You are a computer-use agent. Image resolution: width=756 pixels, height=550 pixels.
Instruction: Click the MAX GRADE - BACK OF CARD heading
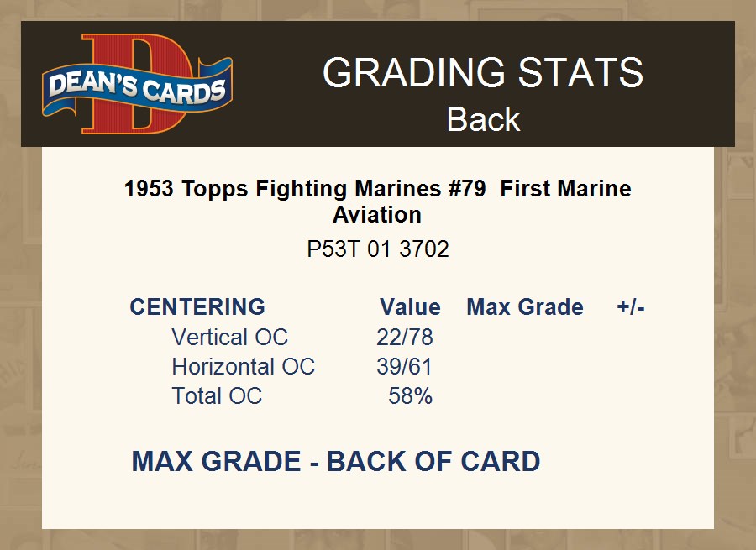tap(336, 462)
